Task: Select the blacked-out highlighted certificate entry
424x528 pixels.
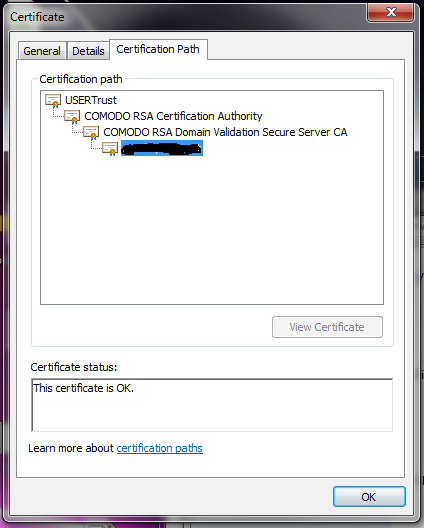Action: pos(162,148)
